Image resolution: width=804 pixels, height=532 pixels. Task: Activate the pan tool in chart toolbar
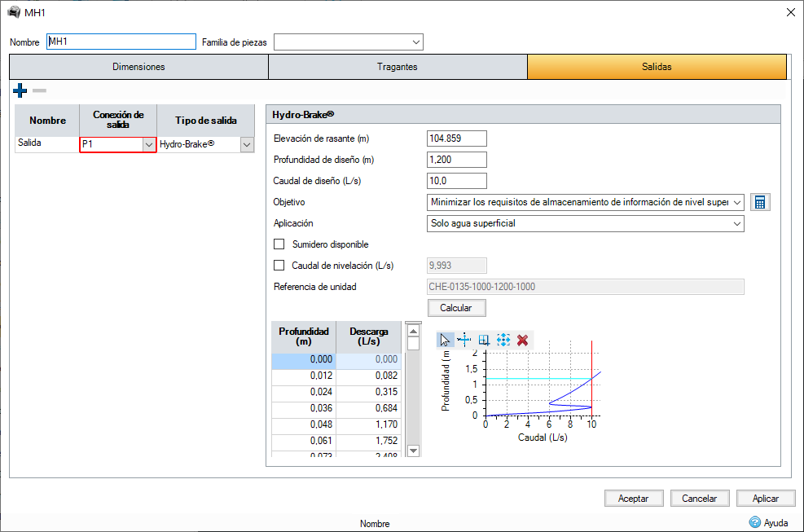coord(464,340)
